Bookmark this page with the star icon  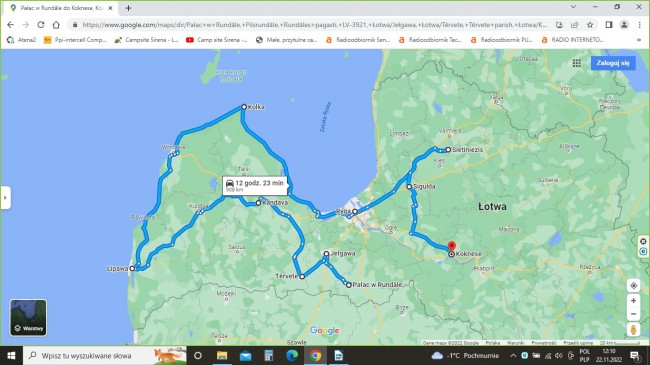tap(590, 25)
